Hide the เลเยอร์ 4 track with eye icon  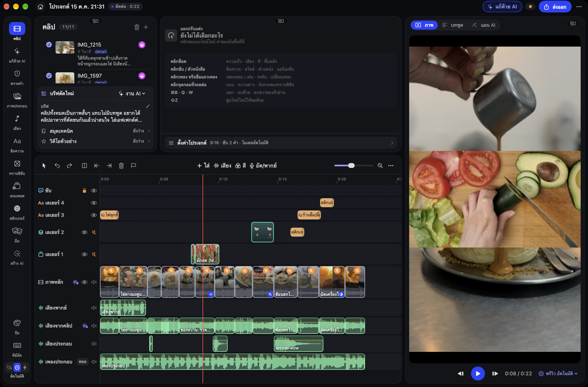coord(94,203)
